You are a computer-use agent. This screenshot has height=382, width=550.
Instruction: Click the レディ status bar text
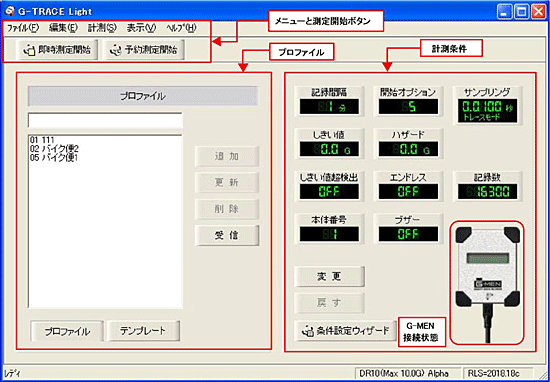(x=11, y=374)
